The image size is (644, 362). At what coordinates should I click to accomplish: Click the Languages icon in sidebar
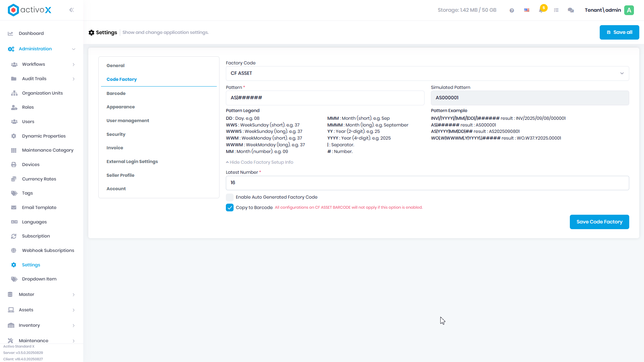14,222
